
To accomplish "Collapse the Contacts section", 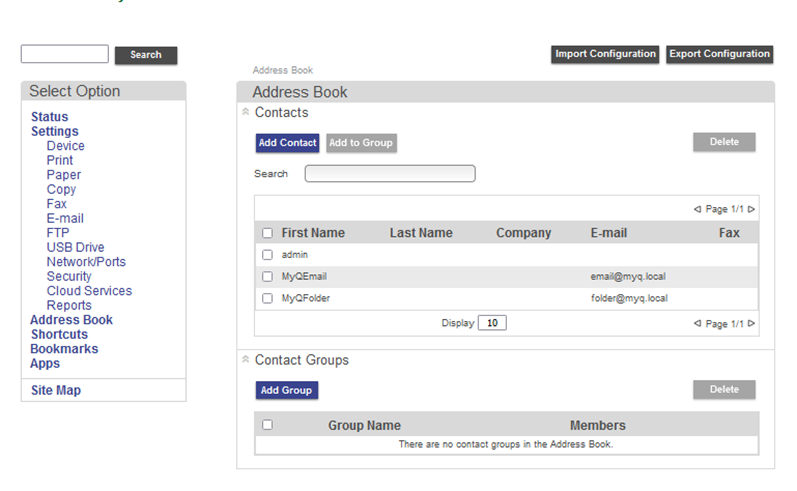I will [246, 112].
